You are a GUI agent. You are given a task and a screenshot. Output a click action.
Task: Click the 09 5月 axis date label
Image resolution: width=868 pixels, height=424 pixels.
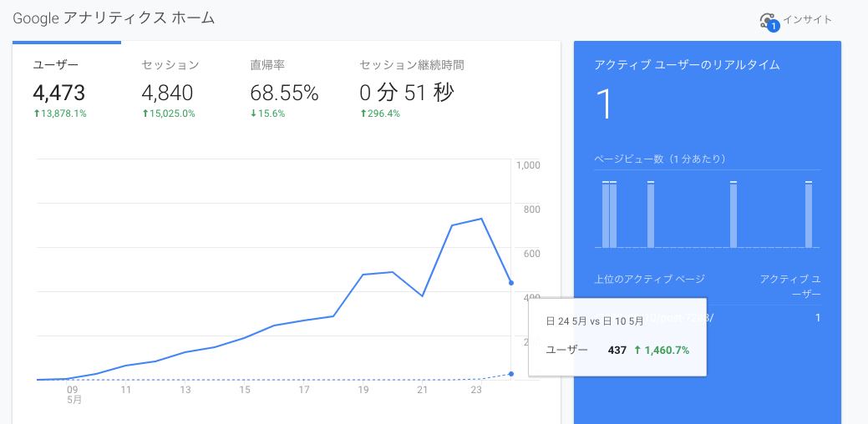point(74,394)
